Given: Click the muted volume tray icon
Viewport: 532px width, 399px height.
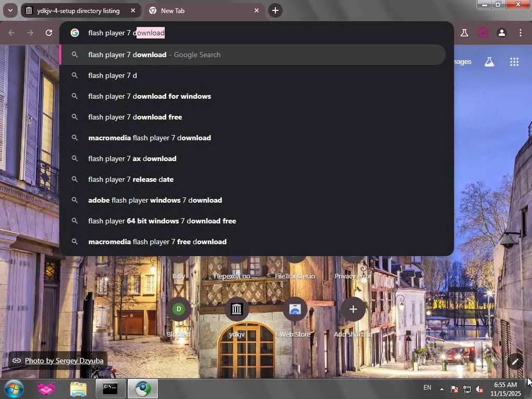Looking at the screenshot, I should pos(480,389).
